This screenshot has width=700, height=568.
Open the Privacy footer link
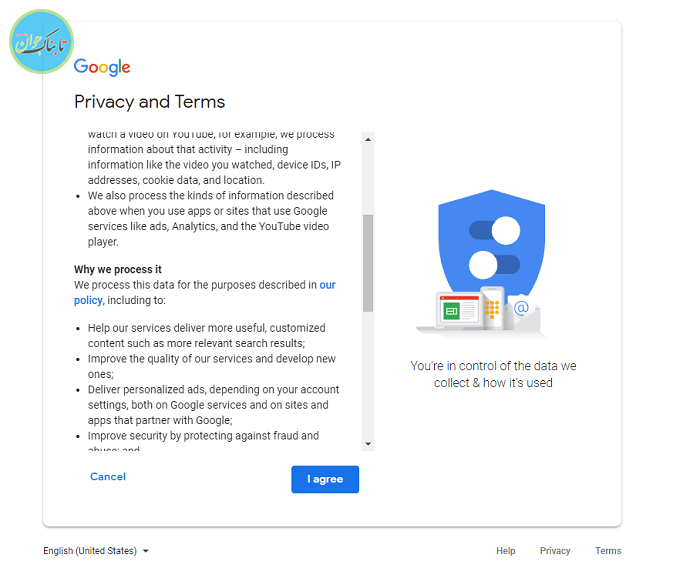point(555,551)
